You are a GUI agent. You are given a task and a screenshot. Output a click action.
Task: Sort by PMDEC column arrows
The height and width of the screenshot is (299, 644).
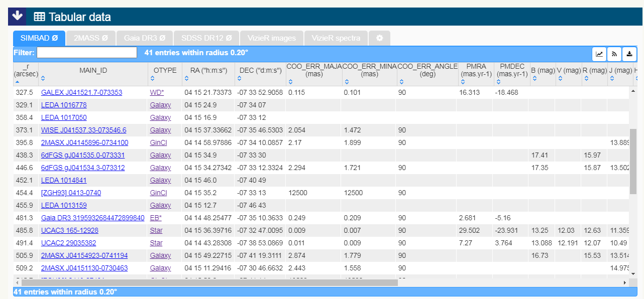click(x=498, y=81)
